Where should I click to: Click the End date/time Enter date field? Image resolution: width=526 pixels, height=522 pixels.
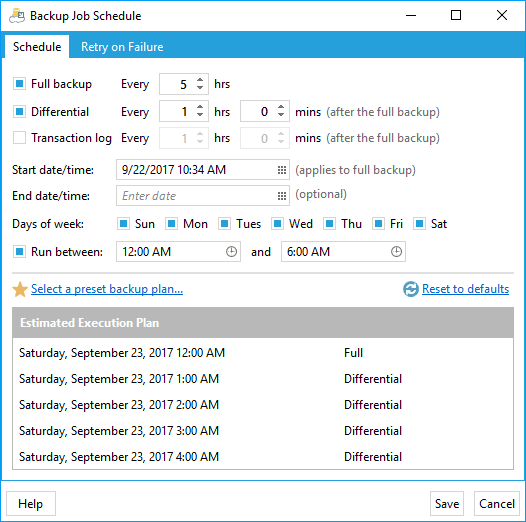tap(203, 196)
